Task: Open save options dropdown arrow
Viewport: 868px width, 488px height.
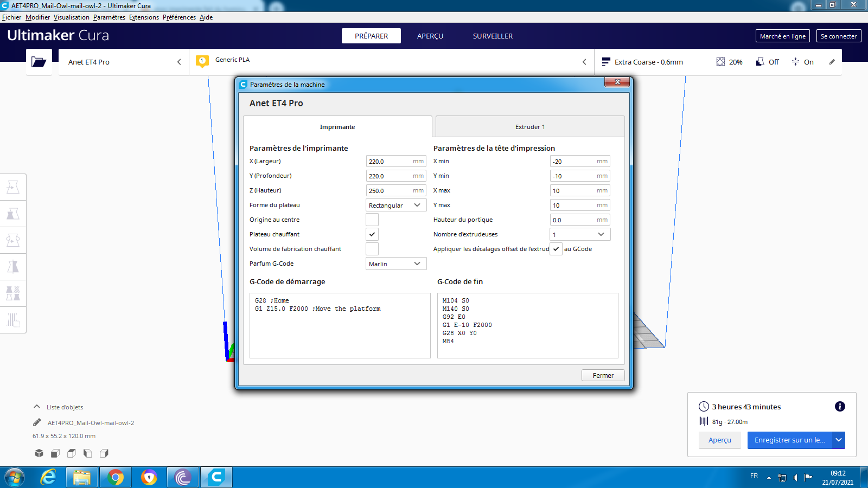Action: (839, 440)
